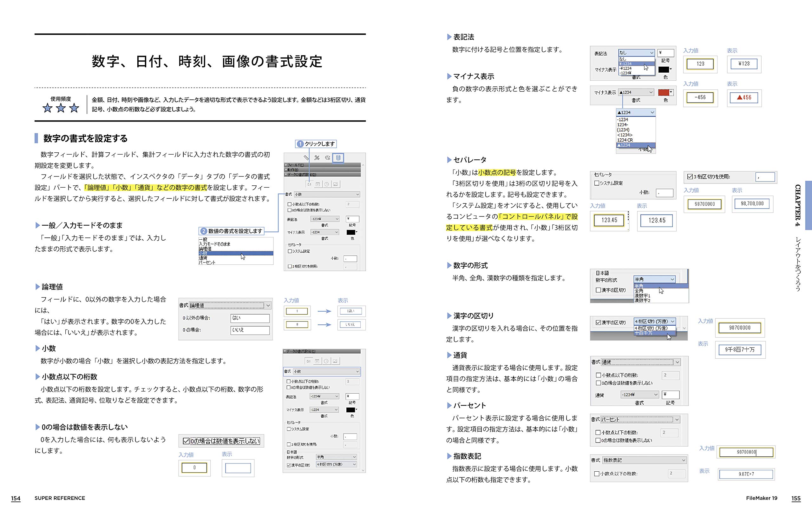Open the 書式 小数 dropdown in 日本語 inspector
The image size is (812, 518).
click(x=326, y=372)
